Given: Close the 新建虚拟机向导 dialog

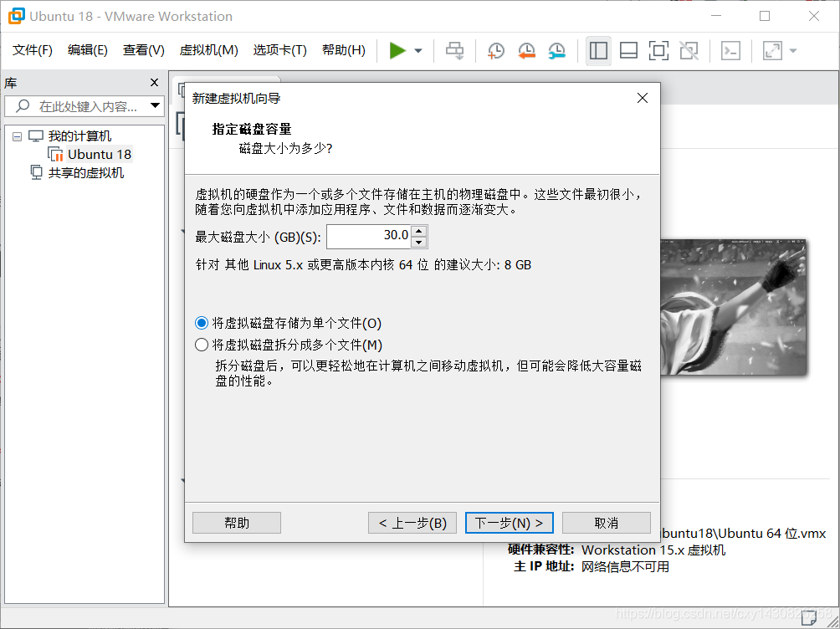Looking at the screenshot, I should point(643,98).
